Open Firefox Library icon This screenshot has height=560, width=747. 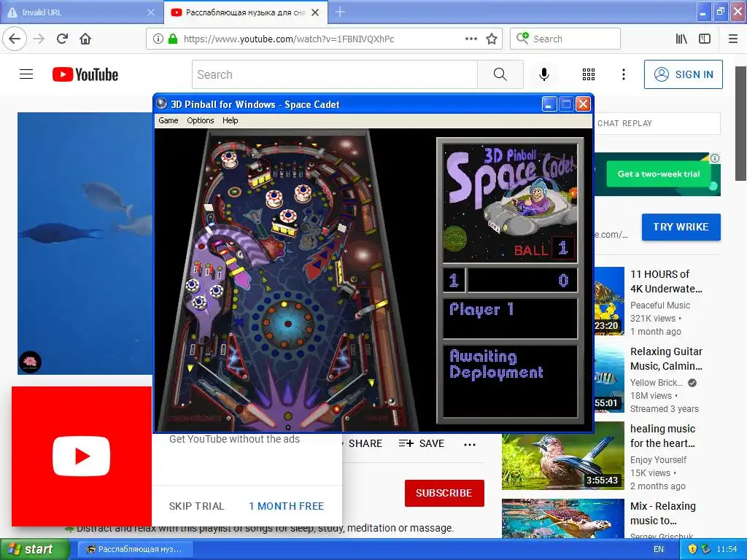pos(681,39)
